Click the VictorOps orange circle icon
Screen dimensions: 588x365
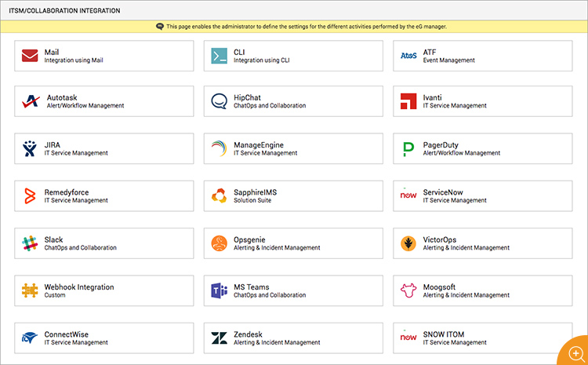[x=408, y=243]
